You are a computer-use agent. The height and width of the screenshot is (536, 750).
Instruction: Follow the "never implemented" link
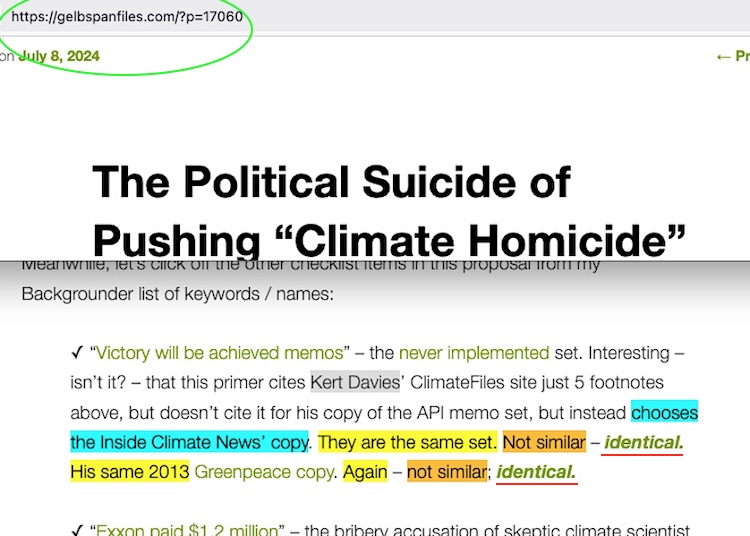tap(473, 353)
